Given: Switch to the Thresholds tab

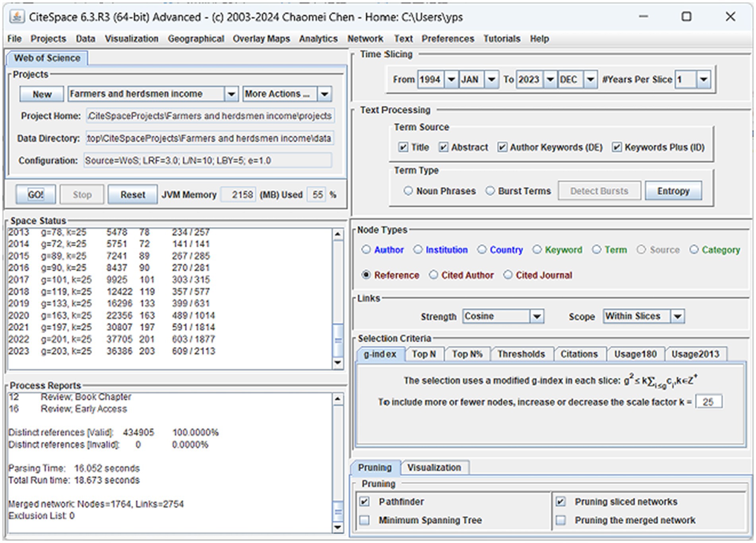Looking at the screenshot, I should (521, 354).
